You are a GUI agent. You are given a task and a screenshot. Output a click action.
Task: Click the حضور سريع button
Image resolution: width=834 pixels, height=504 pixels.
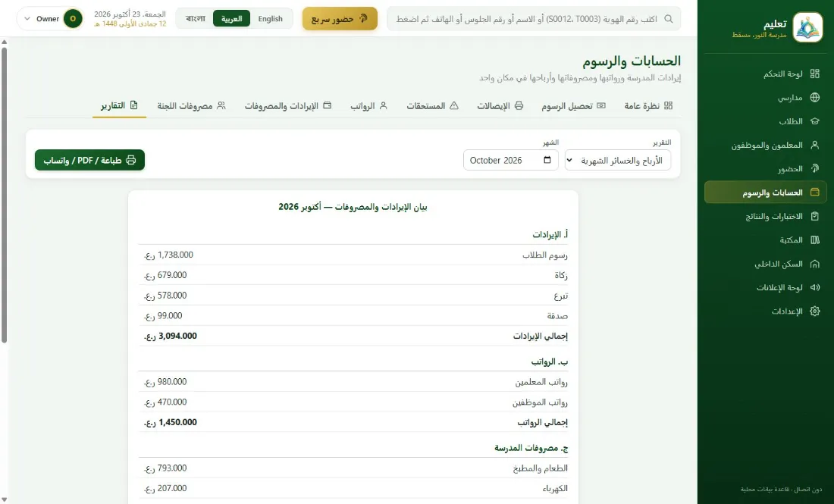point(340,19)
